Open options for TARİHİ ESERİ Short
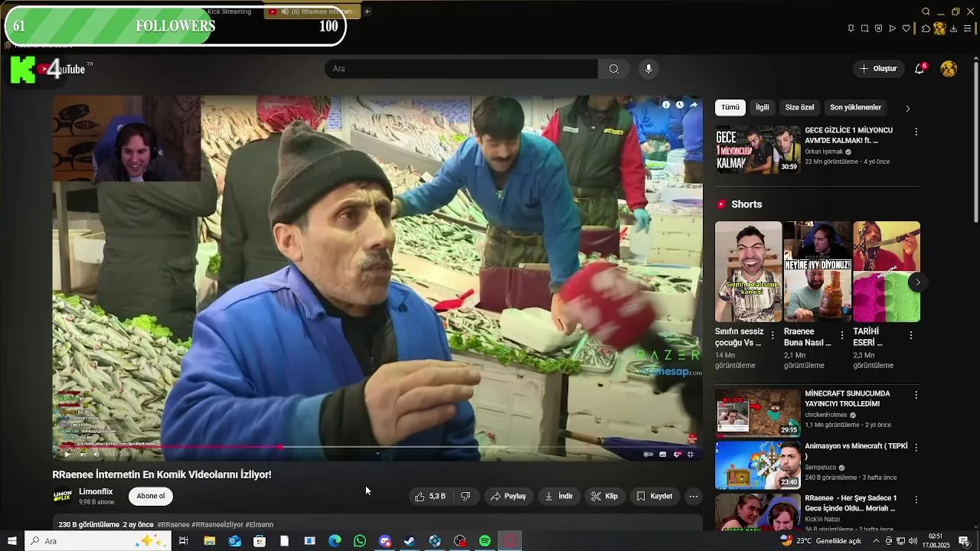The width and height of the screenshot is (980, 551). click(911, 335)
